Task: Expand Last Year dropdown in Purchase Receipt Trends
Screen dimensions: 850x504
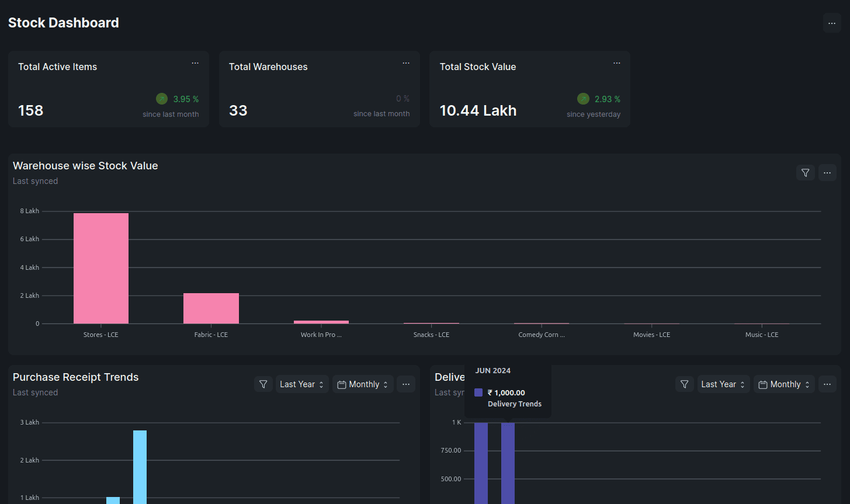Action: 301,384
